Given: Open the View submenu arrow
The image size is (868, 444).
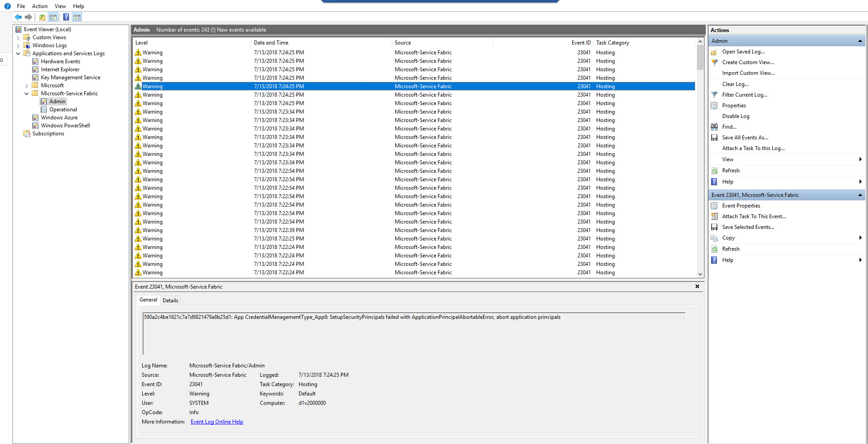Looking at the screenshot, I should [x=860, y=159].
